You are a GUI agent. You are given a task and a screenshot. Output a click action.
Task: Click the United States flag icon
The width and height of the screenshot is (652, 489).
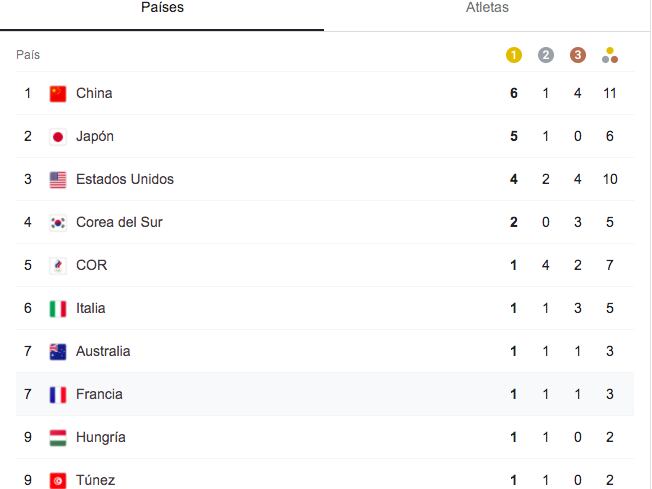(58, 180)
